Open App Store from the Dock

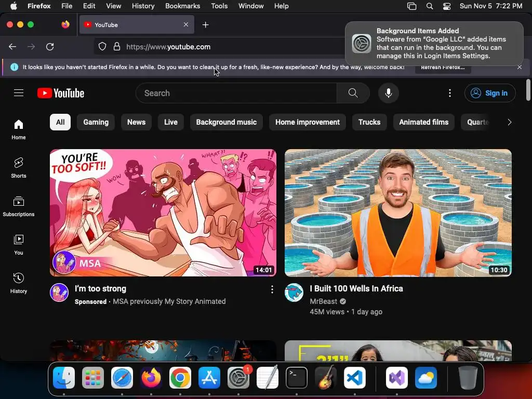209,378
